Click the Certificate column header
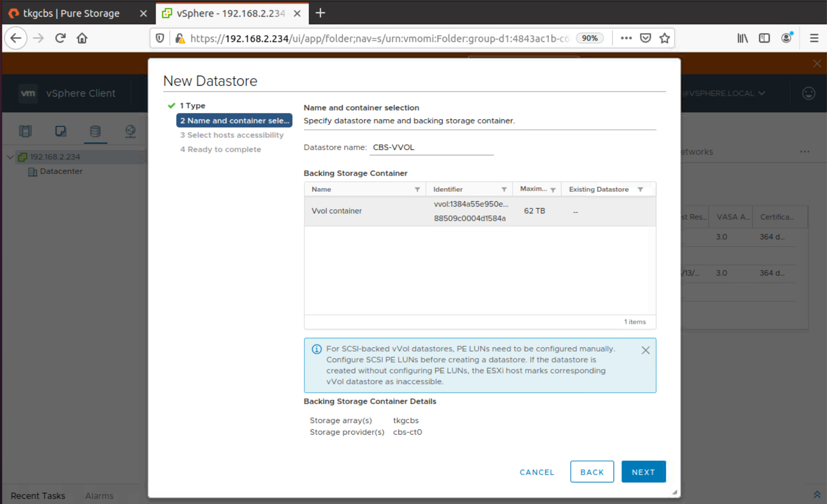Image resolution: width=827 pixels, height=504 pixels. [x=777, y=217]
